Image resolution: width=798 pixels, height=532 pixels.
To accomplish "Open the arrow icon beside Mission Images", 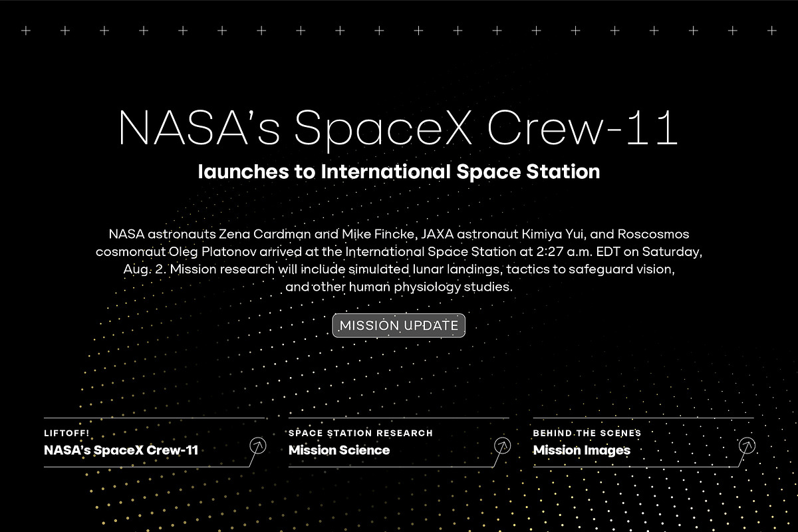I will point(747,446).
